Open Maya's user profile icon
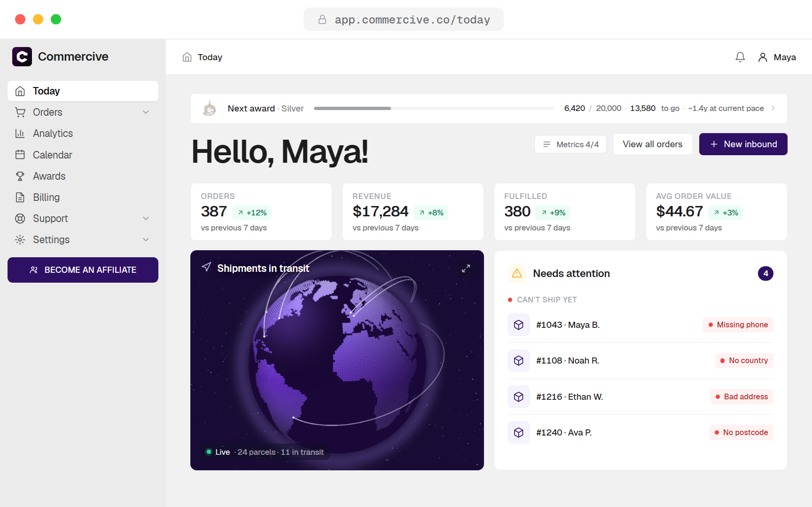 (x=763, y=57)
